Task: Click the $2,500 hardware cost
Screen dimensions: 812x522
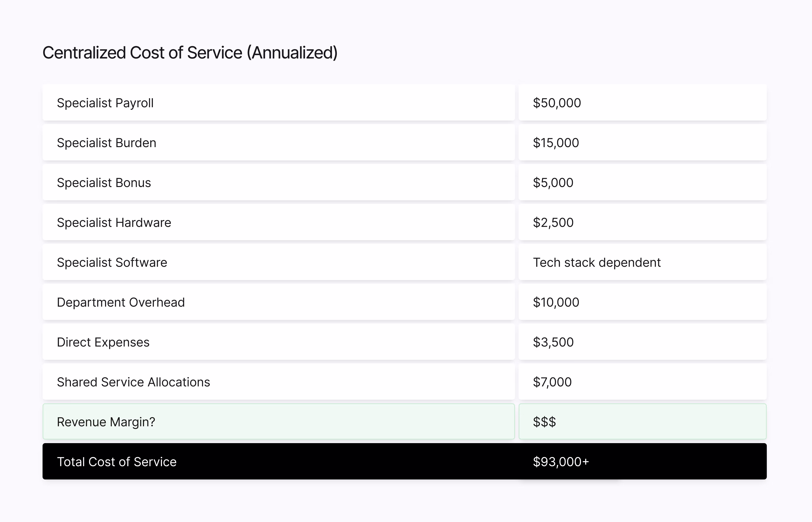Action: pos(553,223)
